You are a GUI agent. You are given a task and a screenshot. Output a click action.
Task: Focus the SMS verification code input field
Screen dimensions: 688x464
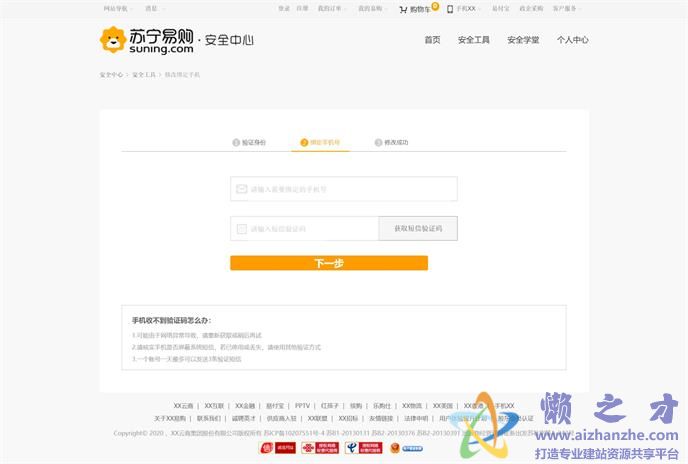point(310,229)
